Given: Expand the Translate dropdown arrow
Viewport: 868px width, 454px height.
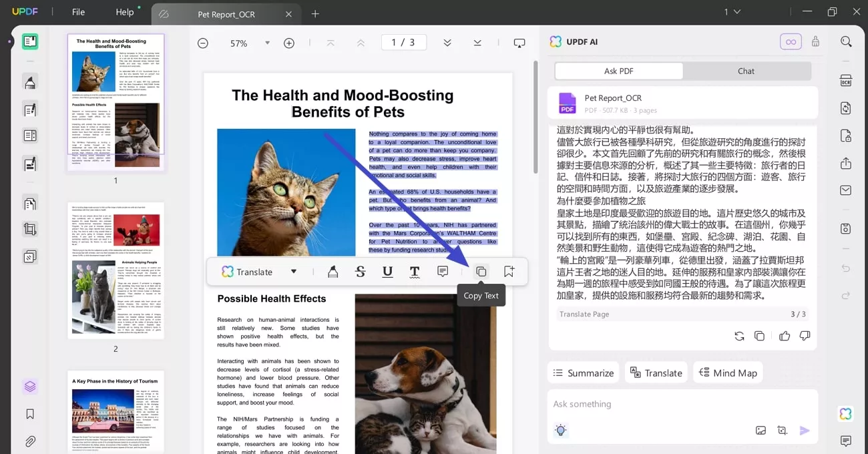Looking at the screenshot, I should coord(293,272).
